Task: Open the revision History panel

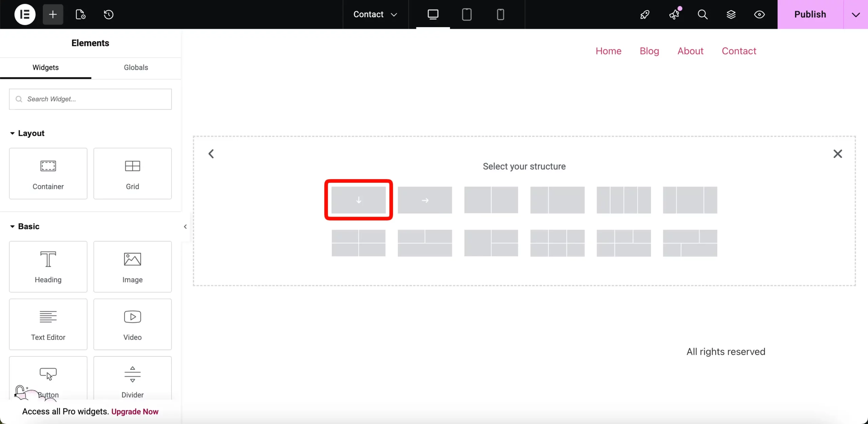Action: [108, 14]
